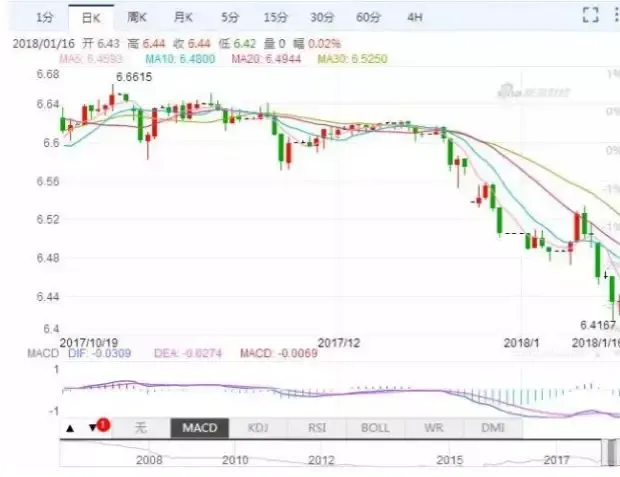Switch to the 30分 interval tab

(x=322, y=17)
